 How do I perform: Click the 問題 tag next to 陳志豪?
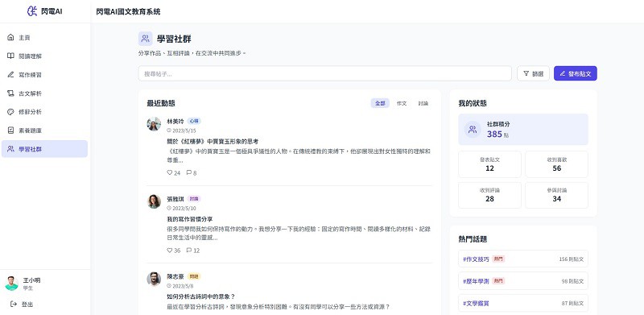pyautogui.click(x=194, y=276)
